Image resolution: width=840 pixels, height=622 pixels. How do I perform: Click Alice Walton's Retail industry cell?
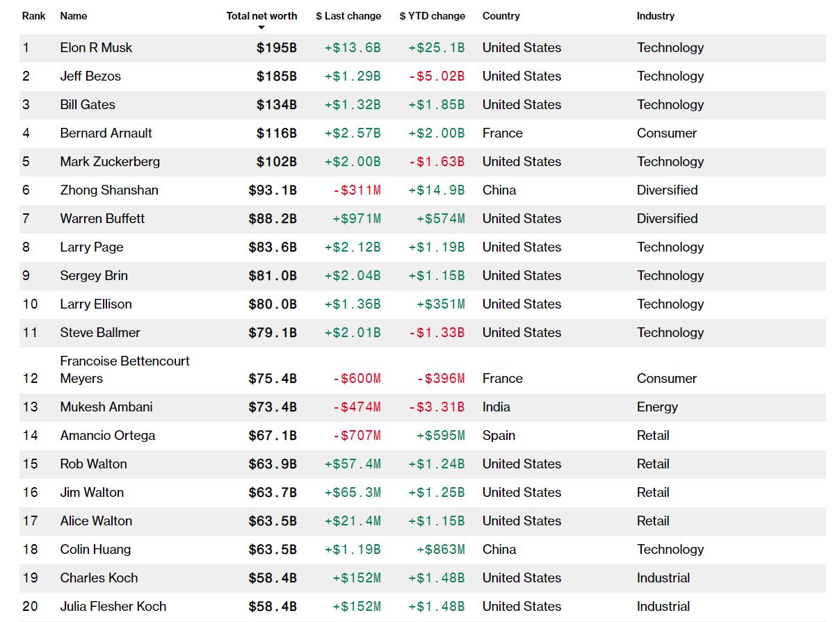[653, 521]
